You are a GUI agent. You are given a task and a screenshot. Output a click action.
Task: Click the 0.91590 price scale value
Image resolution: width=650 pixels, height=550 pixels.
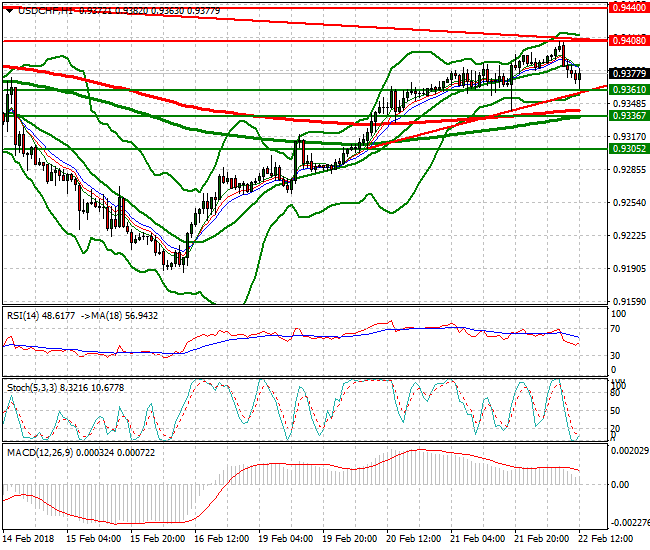(x=629, y=302)
